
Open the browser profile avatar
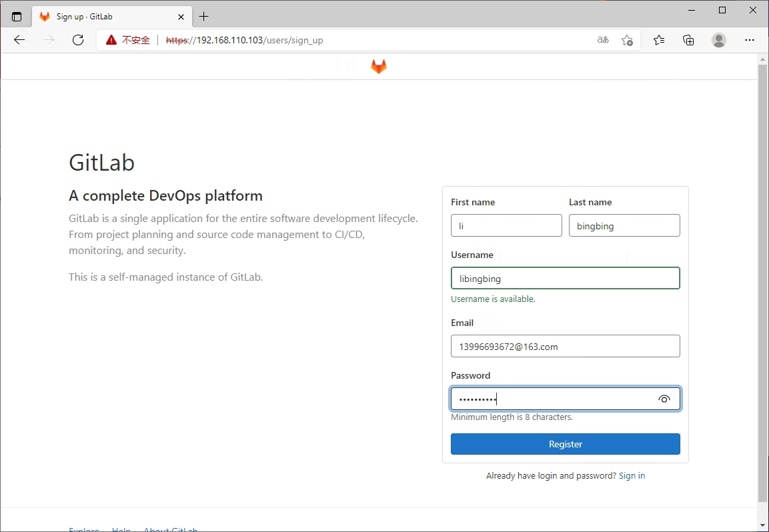[719, 40]
